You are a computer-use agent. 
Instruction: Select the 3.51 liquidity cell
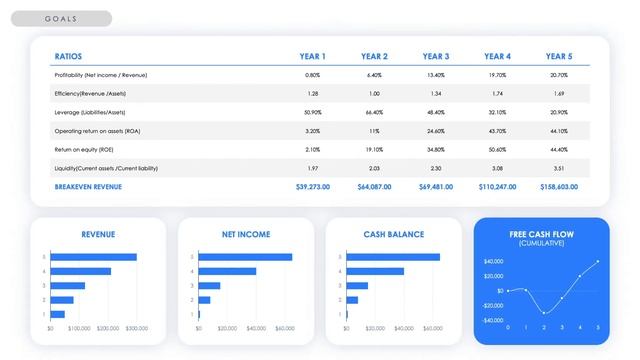559,168
